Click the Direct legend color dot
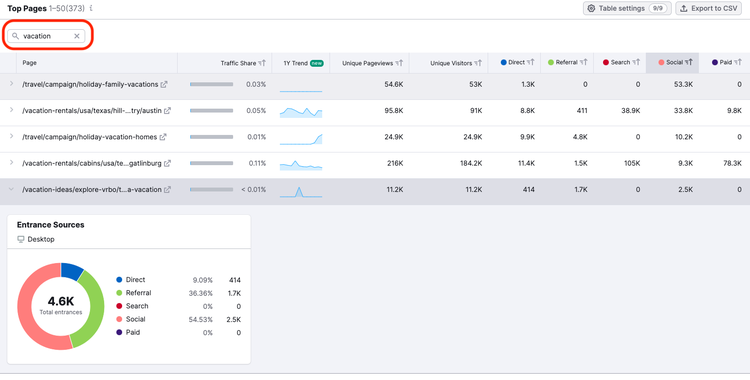This screenshot has height=380, width=750. tap(119, 279)
